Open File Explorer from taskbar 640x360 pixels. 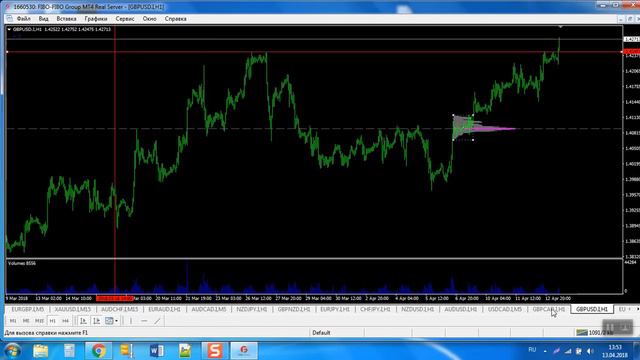[40, 351]
